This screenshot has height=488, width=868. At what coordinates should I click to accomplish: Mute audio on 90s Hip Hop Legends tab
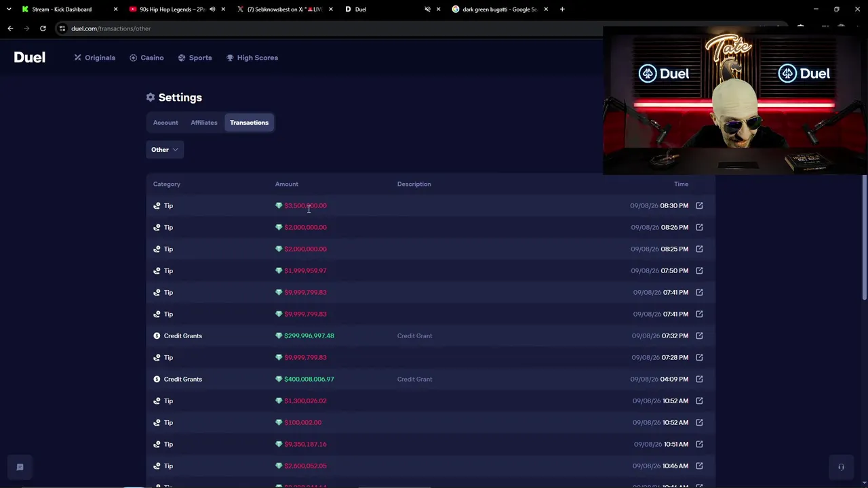pyautogui.click(x=212, y=9)
